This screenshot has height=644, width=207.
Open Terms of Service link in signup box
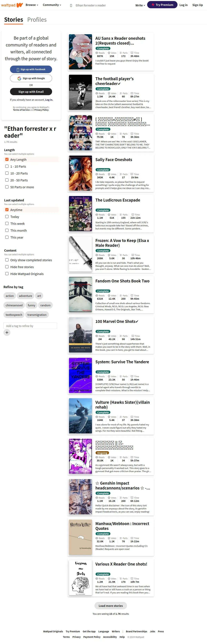tap(21, 110)
